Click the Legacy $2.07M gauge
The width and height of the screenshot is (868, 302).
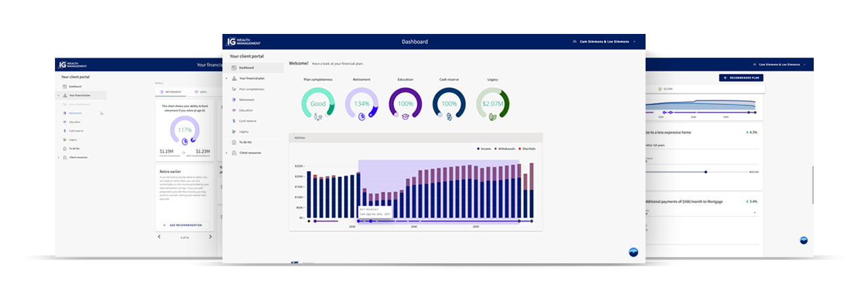492,104
